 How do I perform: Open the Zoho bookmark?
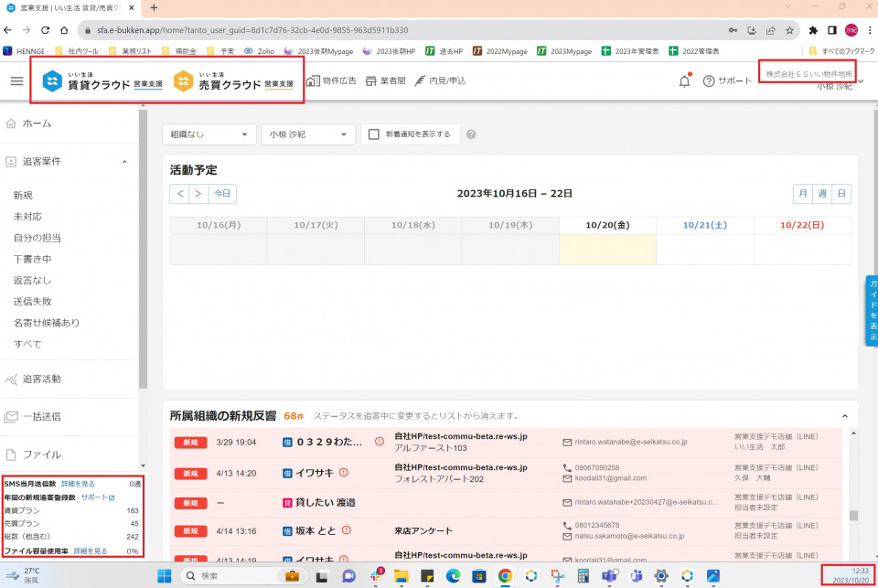pyautogui.click(x=259, y=51)
